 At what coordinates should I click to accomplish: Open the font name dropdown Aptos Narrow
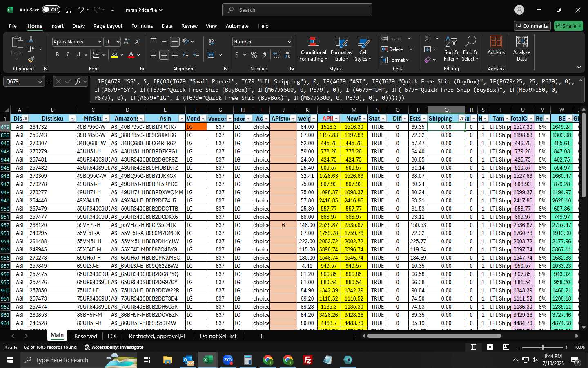click(x=99, y=42)
